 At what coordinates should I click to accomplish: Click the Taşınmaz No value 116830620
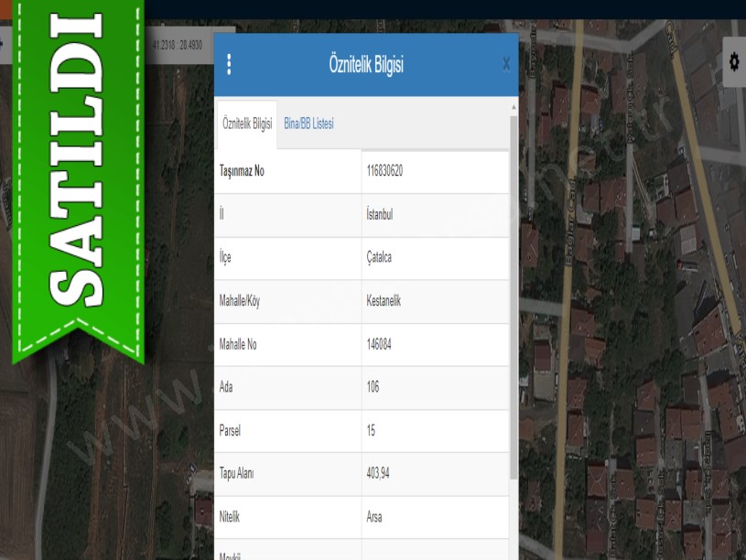coord(384,171)
